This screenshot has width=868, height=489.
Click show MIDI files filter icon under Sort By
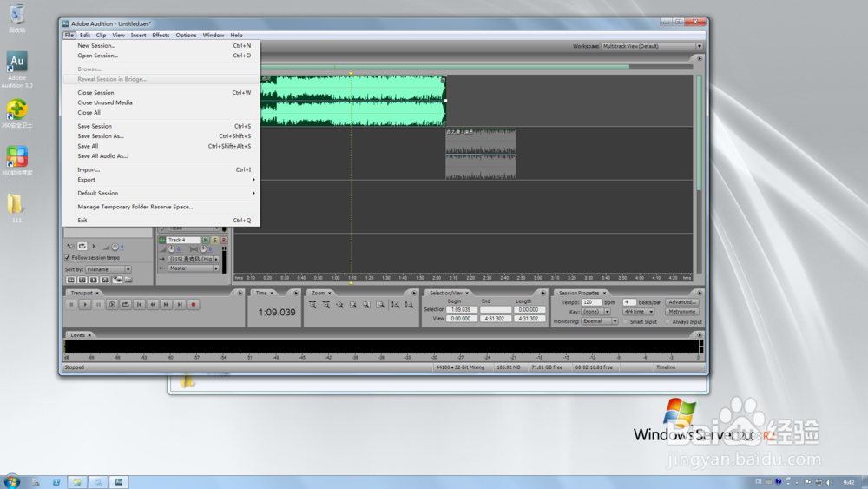pyautogui.click(x=105, y=281)
